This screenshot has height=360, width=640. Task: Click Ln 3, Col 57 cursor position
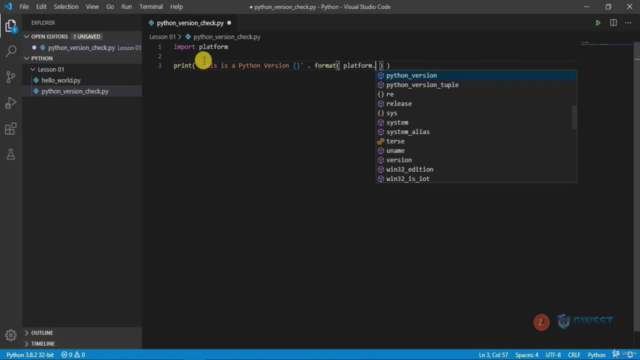(x=493, y=355)
